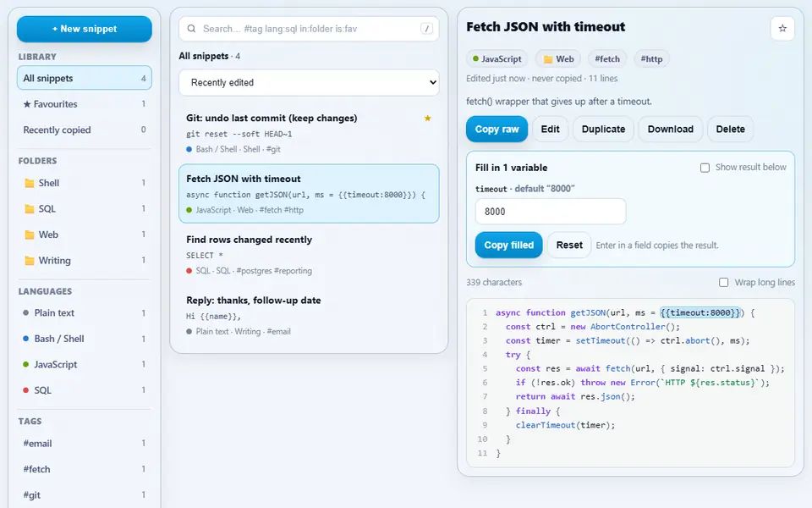Click the timeout variable input field
The width and height of the screenshot is (812, 508).
click(x=551, y=212)
